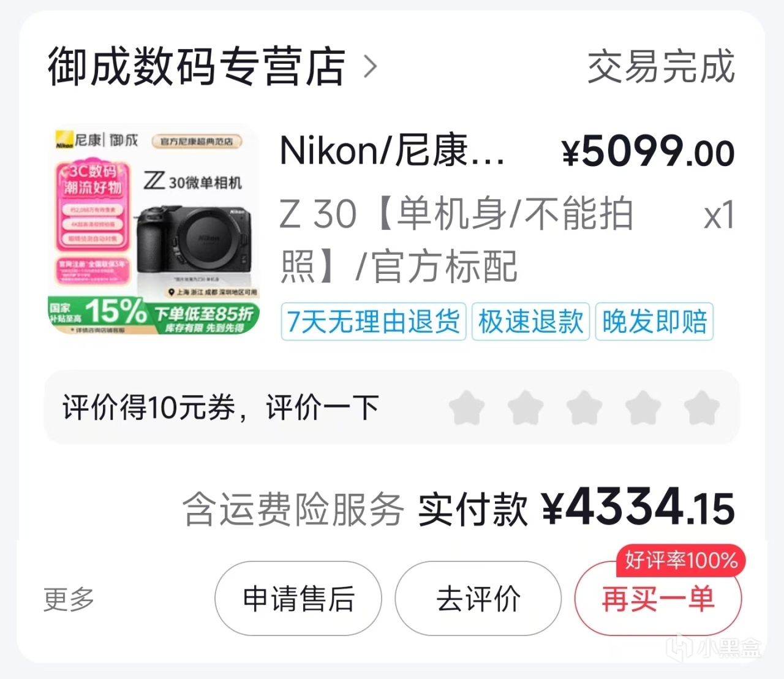Rate with the fourth star
This screenshot has width=784, height=679.
[643, 408]
